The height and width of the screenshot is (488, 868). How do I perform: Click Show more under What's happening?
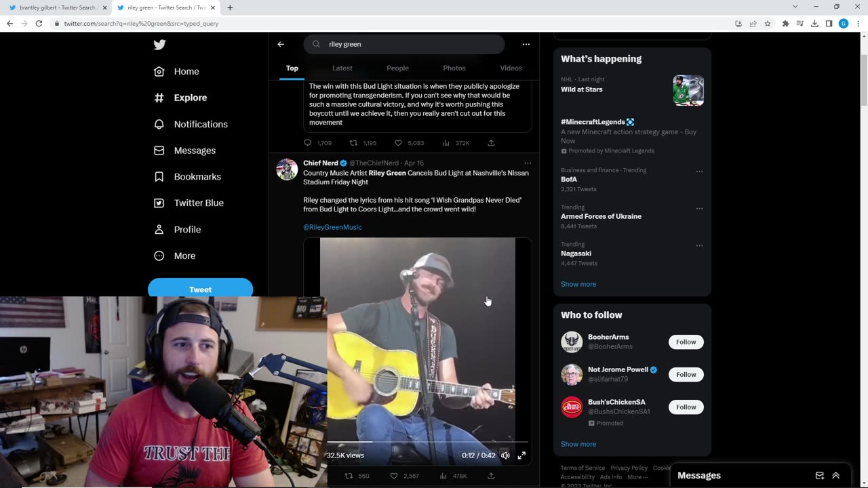coord(578,284)
